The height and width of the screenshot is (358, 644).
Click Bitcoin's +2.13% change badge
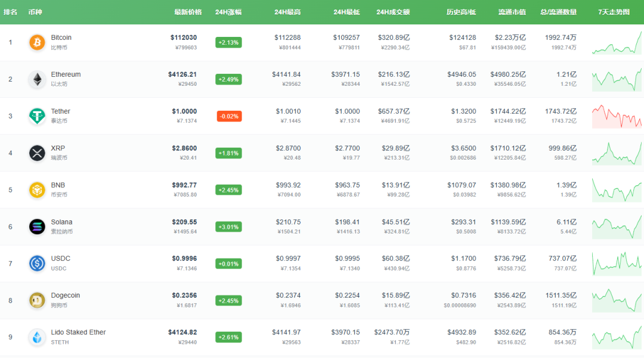point(228,42)
